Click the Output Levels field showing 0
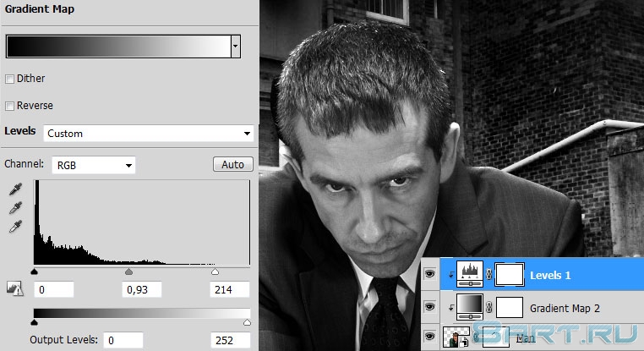 [123, 340]
